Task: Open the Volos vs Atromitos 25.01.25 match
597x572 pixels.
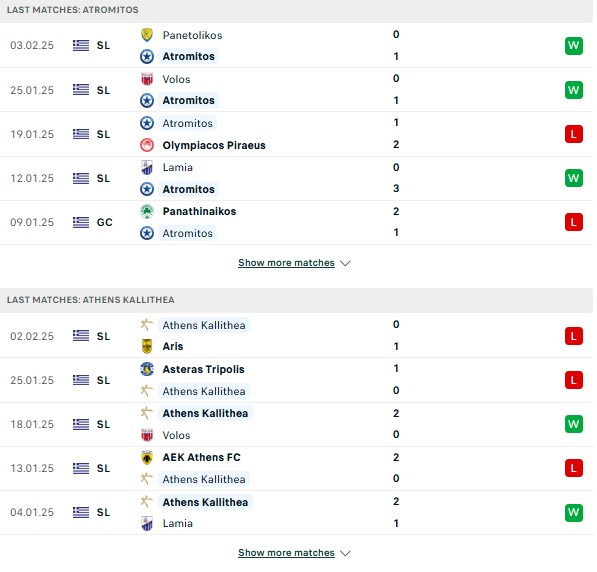Action: [296, 90]
